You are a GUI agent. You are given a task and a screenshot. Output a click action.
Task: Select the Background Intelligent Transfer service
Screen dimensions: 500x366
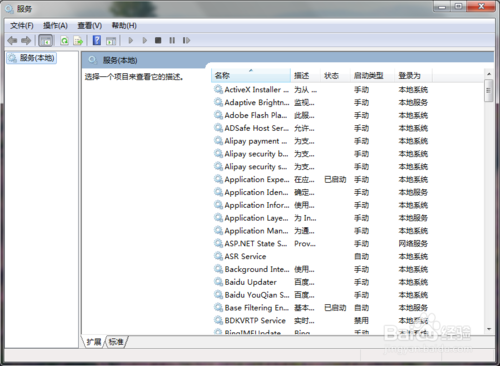tap(321, 269)
